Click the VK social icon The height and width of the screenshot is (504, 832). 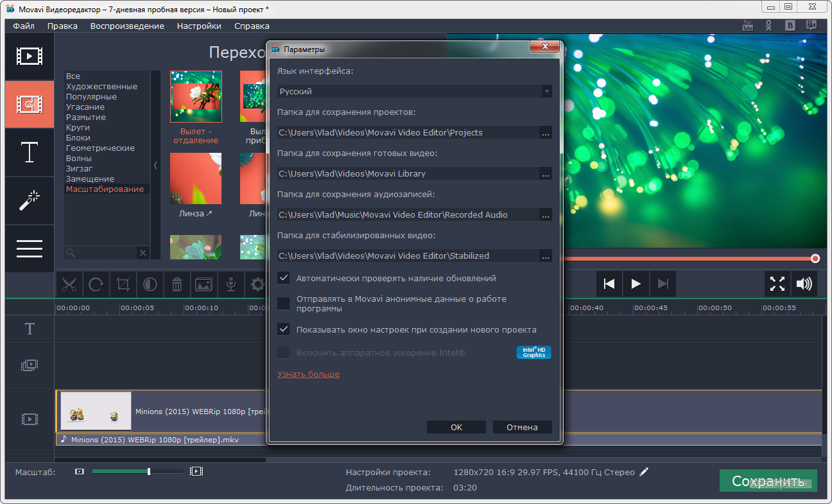tap(790, 26)
